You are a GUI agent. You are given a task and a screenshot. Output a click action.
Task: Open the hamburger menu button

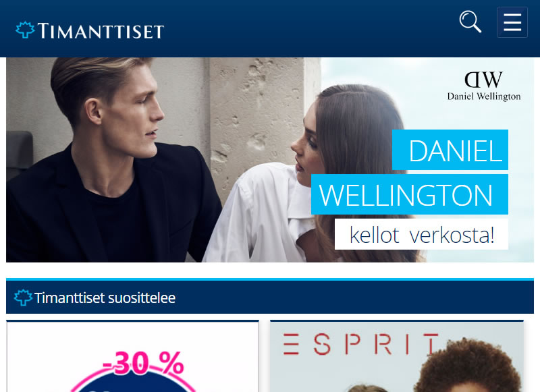pyautogui.click(x=512, y=22)
